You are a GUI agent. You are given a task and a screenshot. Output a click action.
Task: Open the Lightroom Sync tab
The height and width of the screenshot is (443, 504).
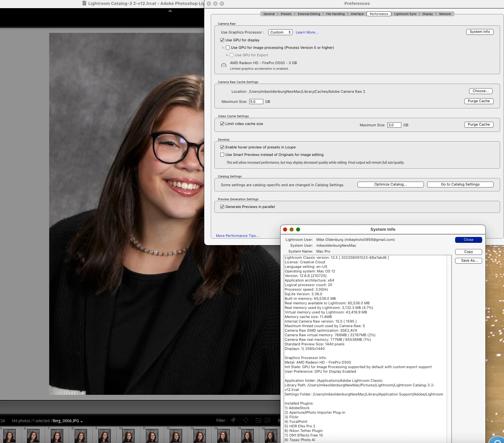coord(405,14)
